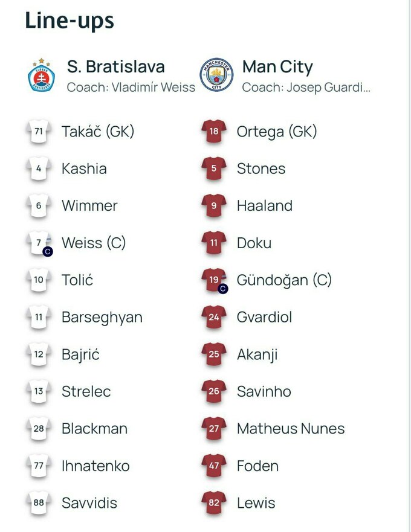Click Haaland's number 9 shirt icon
Image resolution: width=411 pixels, height=532 pixels.
tap(214, 206)
